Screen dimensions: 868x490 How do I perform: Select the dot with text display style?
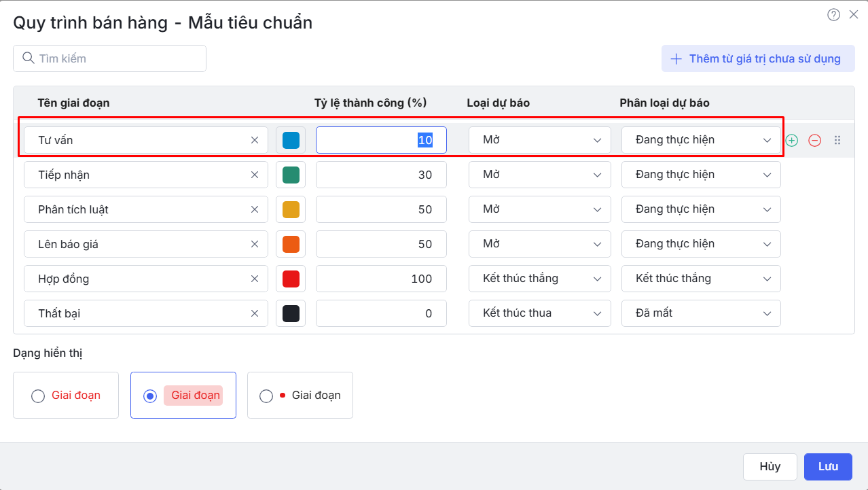click(x=266, y=396)
